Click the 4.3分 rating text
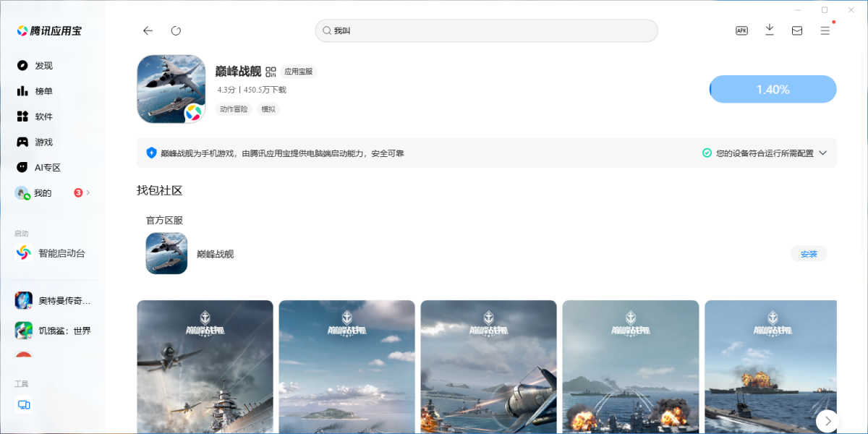Viewport: 868px width, 434px height. click(226, 90)
